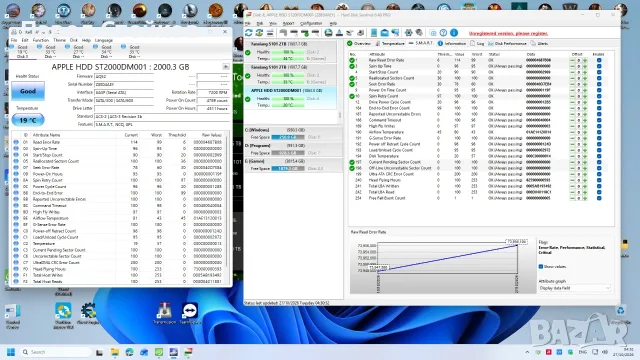
Task: Click the next disk arrow button in CrystalDiskInfo
Action: pos(226,66)
